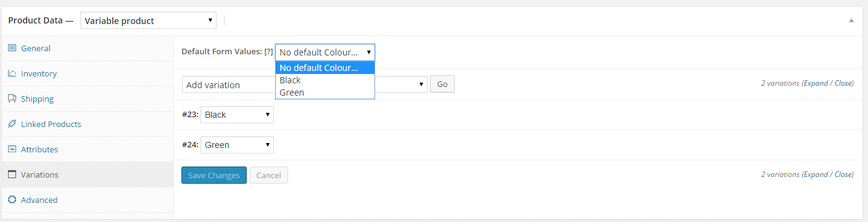The height and width of the screenshot is (222, 868).
Task: Click the bottom Close variations link
Action: pyautogui.click(x=843, y=175)
